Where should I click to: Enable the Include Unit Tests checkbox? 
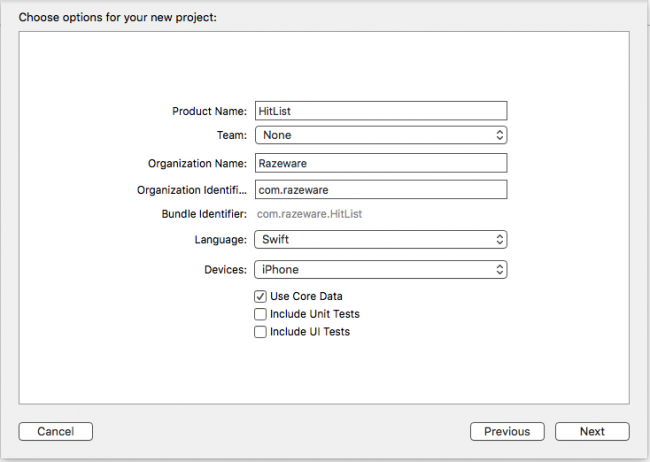tap(261, 314)
